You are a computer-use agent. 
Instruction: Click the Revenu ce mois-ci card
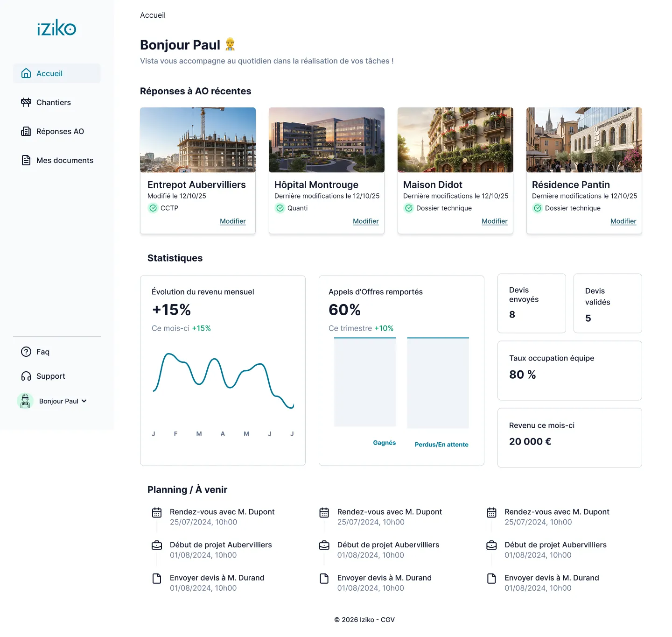point(570,438)
